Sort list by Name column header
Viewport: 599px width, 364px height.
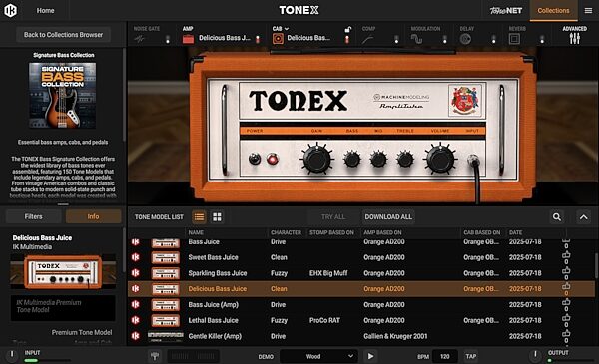click(x=196, y=232)
